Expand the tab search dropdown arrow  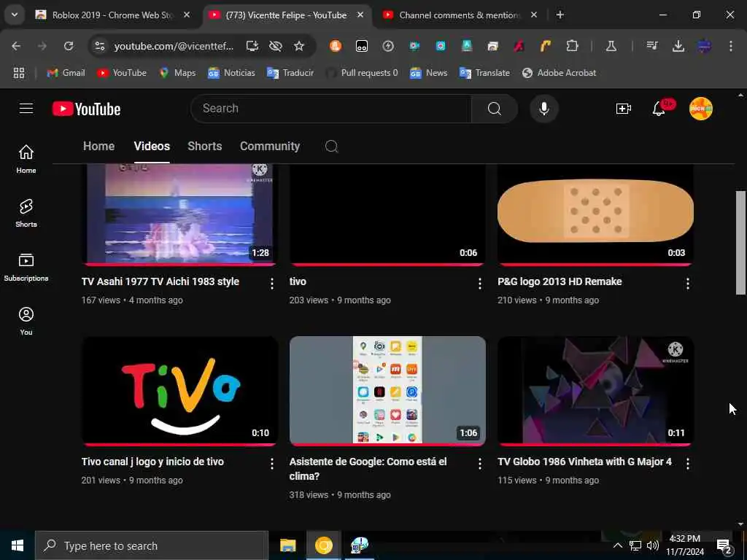(x=15, y=15)
